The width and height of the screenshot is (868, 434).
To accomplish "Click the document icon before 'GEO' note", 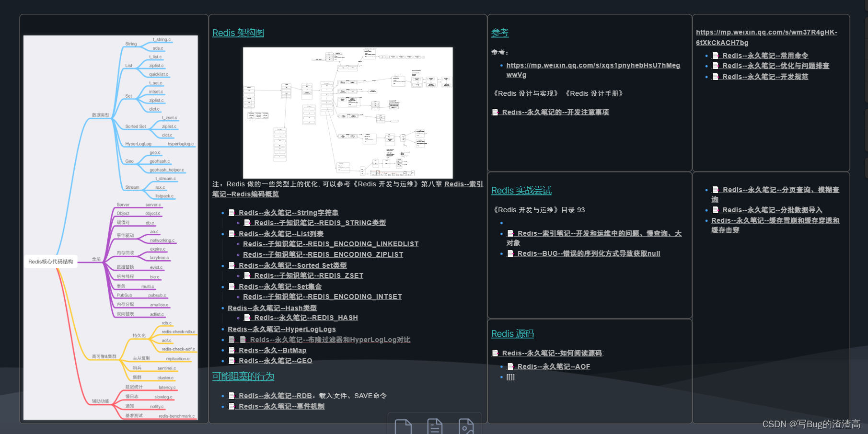I will coord(232,361).
